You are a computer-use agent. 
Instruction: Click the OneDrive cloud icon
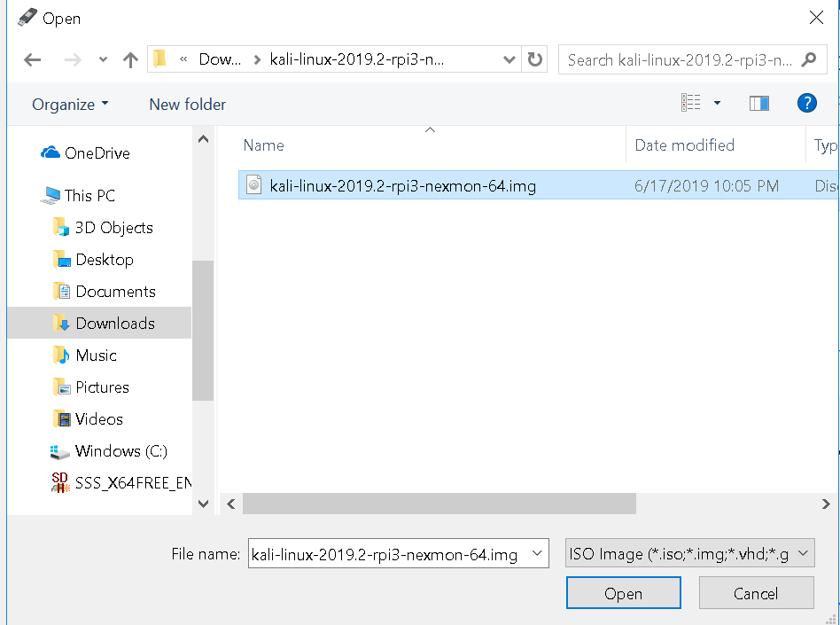51,152
